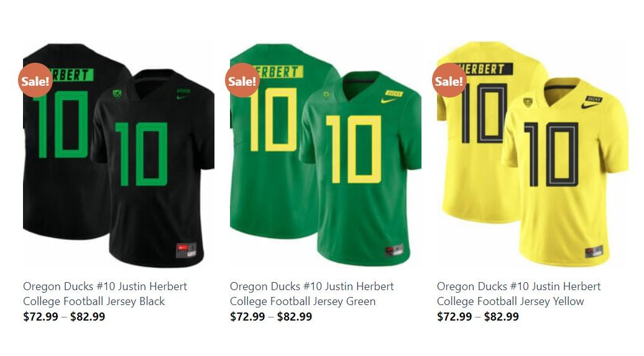Image resolution: width=644 pixels, height=356 pixels.
Task: Select the black jersey front view image
Action: [x=153, y=168]
